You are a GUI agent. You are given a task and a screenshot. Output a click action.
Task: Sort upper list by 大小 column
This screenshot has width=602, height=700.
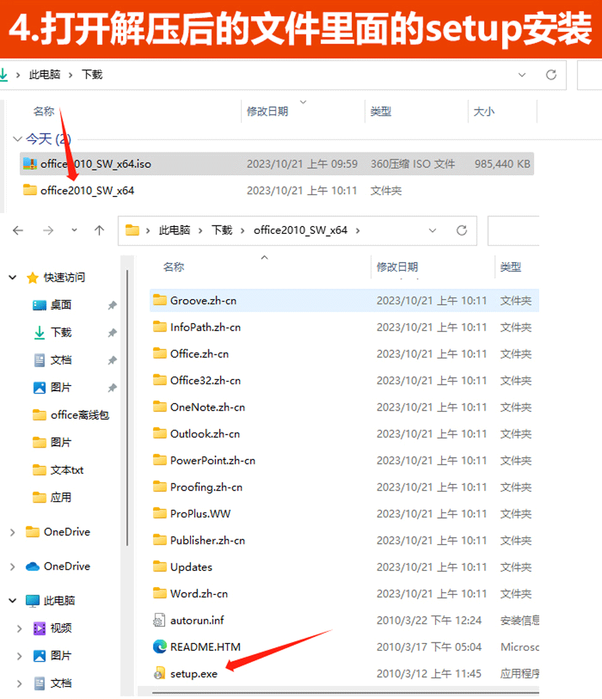484,111
